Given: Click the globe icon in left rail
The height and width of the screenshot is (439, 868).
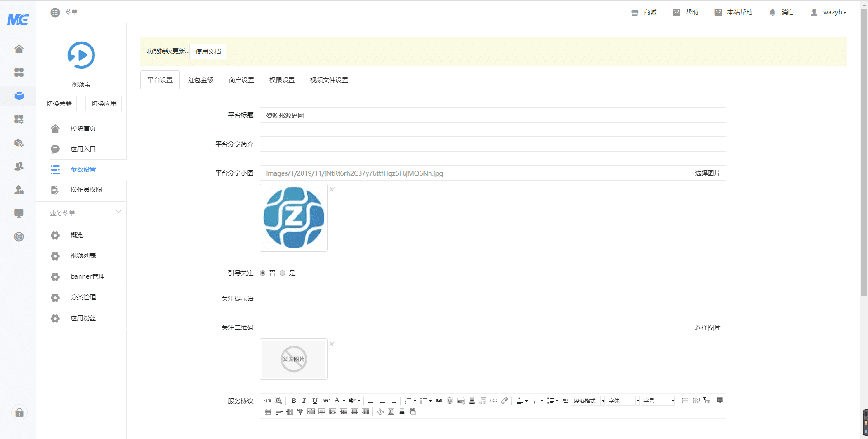Looking at the screenshot, I should point(19,237).
